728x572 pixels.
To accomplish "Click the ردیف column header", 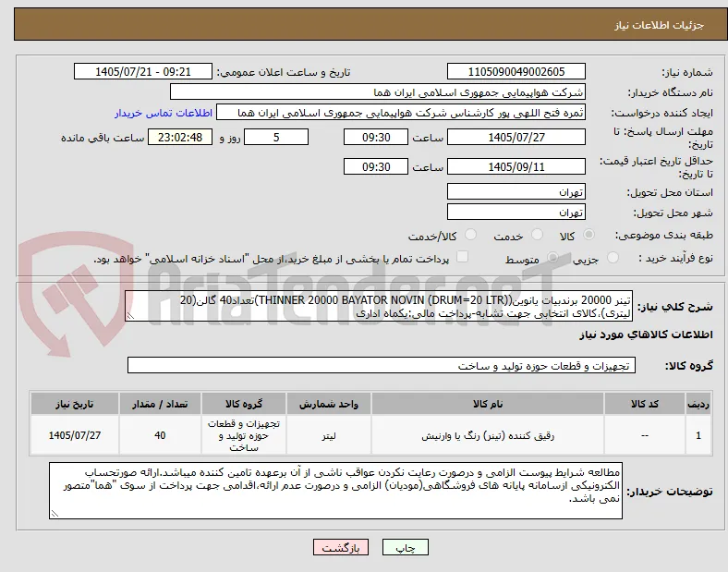I will [698, 404].
